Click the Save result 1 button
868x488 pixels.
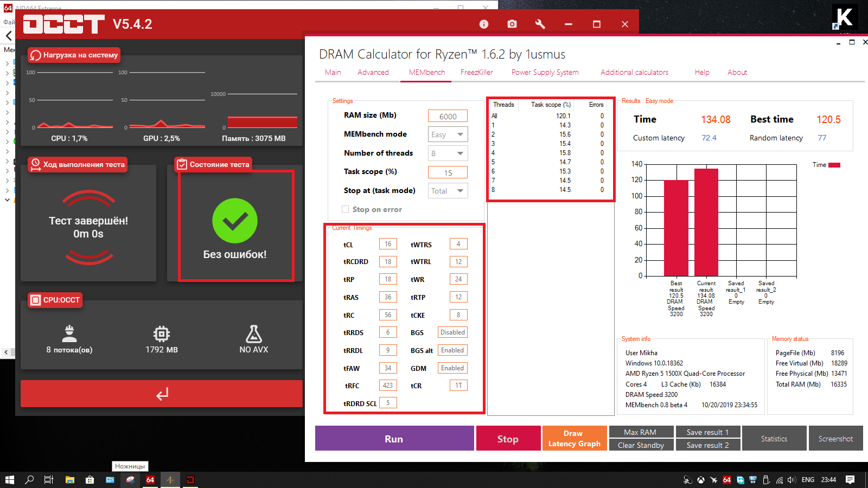[707, 432]
